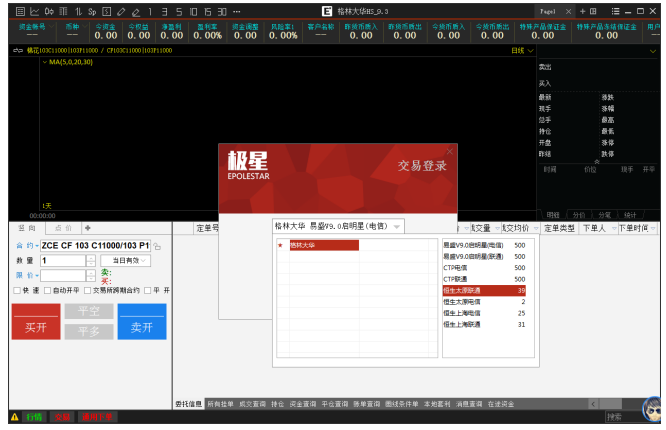Click the 数量 quantity input field
This screenshot has height=430, width=666.
coord(63,260)
